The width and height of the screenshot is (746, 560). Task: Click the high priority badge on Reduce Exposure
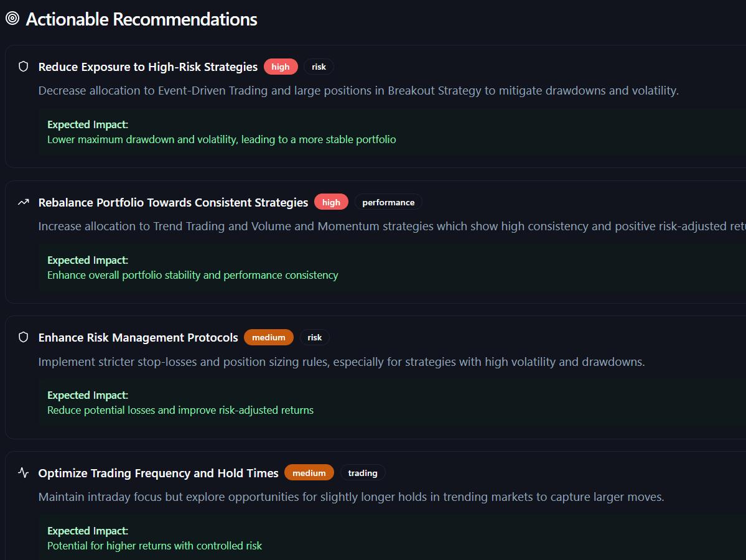281,67
